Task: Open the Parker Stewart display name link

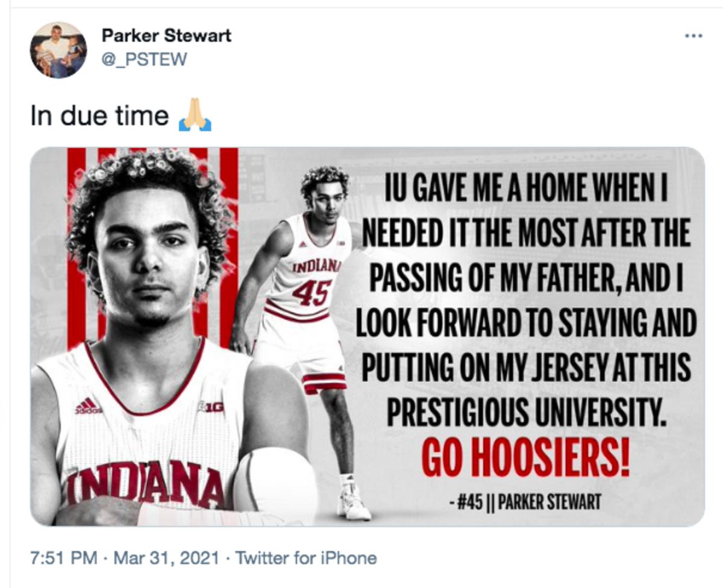Action: point(166,36)
